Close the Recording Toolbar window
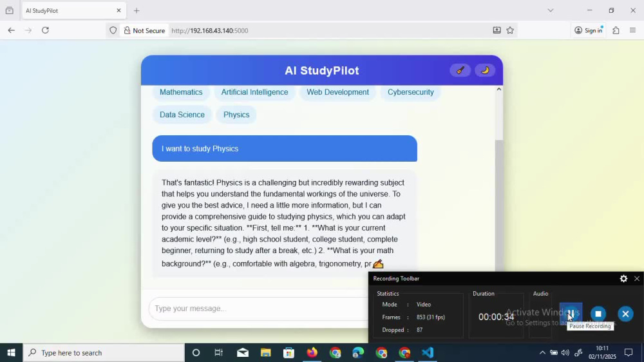This screenshot has height=362, width=644. tap(637, 279)
